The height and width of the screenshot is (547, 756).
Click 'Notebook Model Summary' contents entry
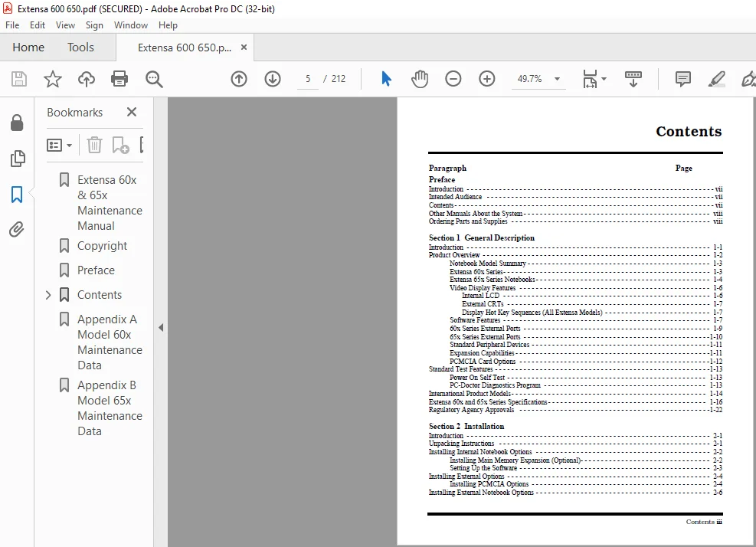[487, 264]
